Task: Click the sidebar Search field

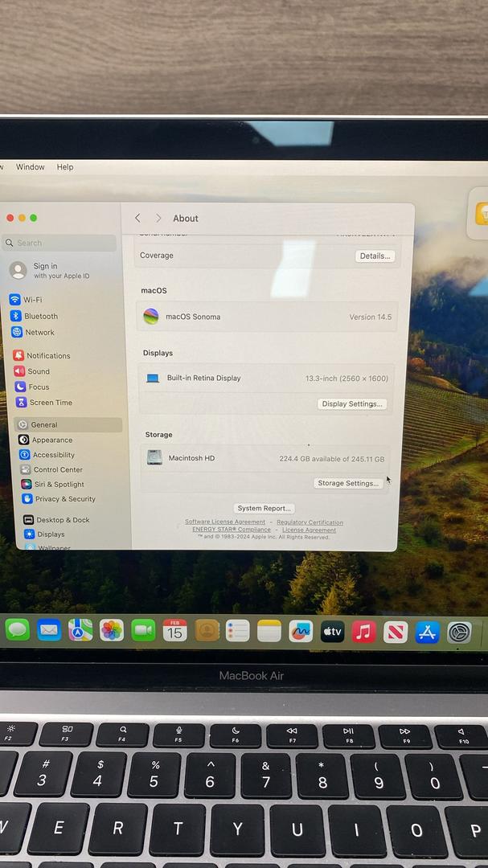Action: tap(59, 243)
